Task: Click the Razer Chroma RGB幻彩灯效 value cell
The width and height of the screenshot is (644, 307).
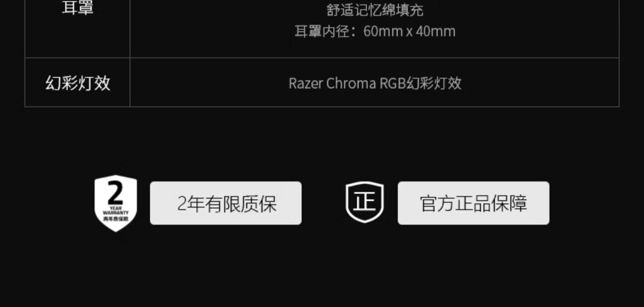Action: [x=375, y=83]
